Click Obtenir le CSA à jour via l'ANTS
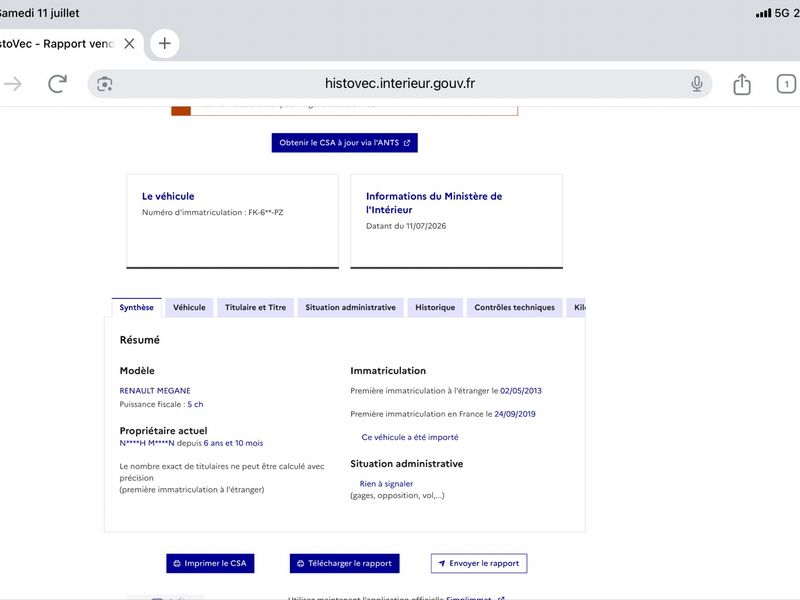 click(344, 143)
